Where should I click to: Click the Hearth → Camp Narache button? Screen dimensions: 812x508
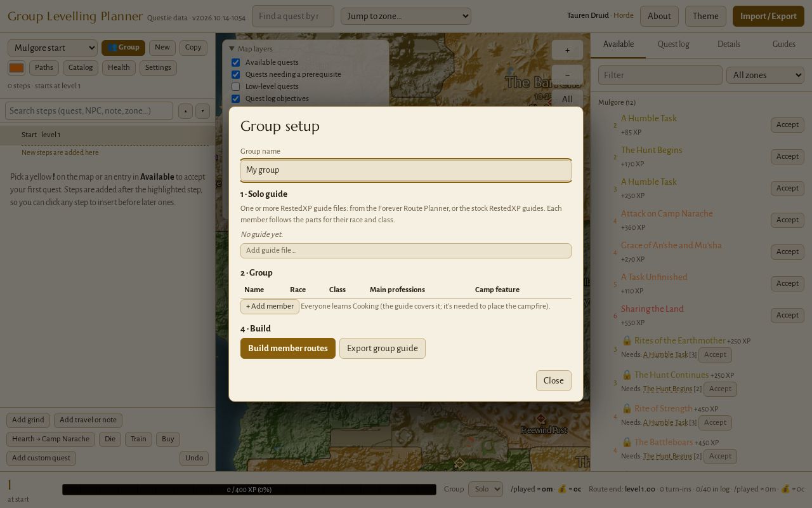pyautogui.click(x=51, y=439)
